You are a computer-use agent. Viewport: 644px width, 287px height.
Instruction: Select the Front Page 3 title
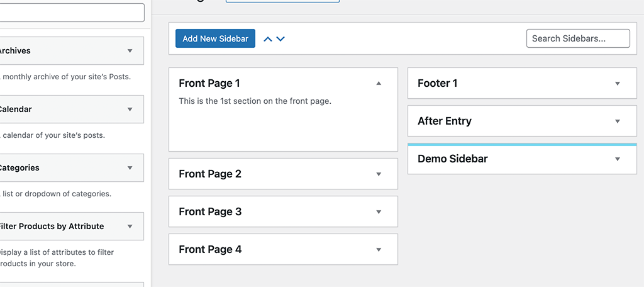coord(210,211)
